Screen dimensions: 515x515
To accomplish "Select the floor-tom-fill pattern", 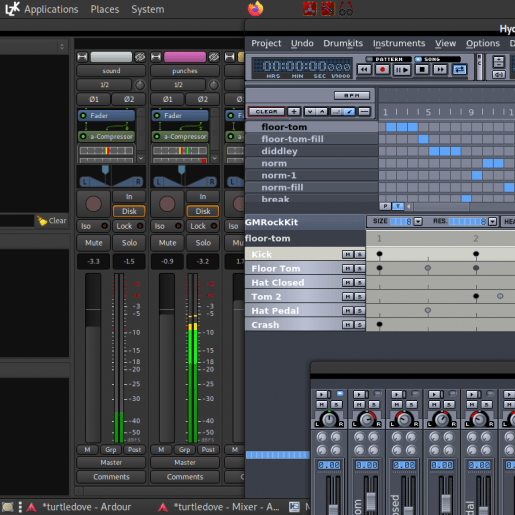I will pyautogui.click(x=311, y=139).
